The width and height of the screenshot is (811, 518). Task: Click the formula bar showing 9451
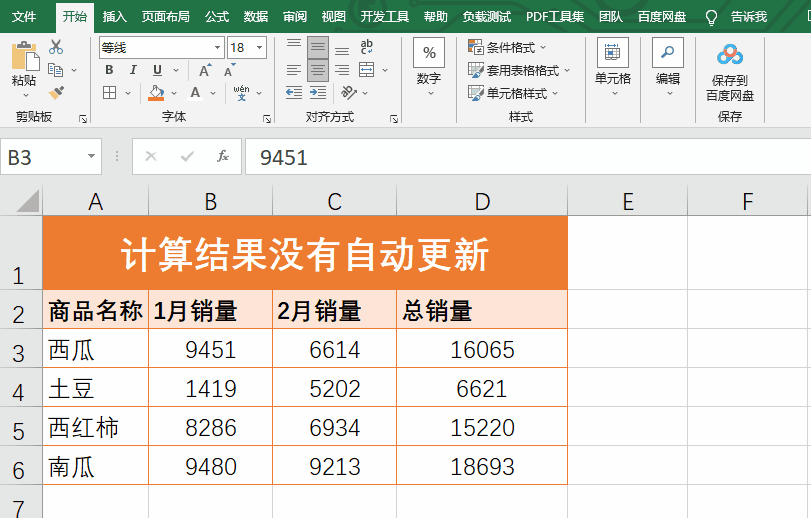528,157
